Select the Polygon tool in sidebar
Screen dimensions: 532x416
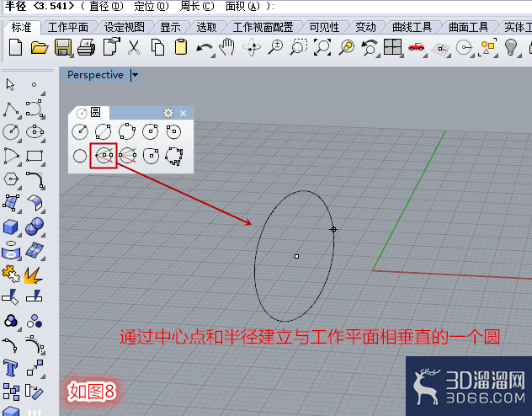(x=11, y=179)
